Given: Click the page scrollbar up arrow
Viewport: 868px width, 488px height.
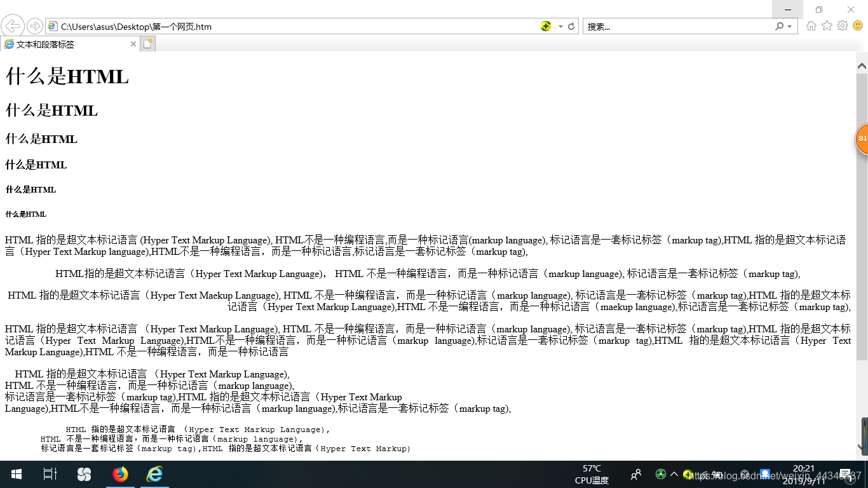Looking at the screenshot, I should click(862, 65).
